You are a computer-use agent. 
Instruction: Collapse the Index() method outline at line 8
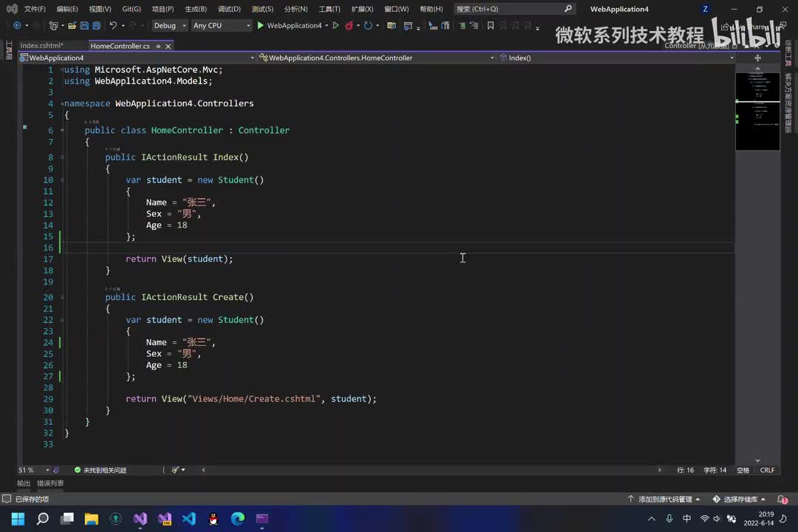[62, 157]
